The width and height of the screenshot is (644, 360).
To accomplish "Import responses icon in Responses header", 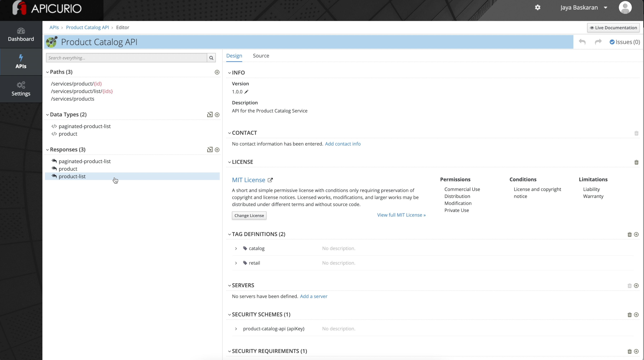I will [210, 149].
